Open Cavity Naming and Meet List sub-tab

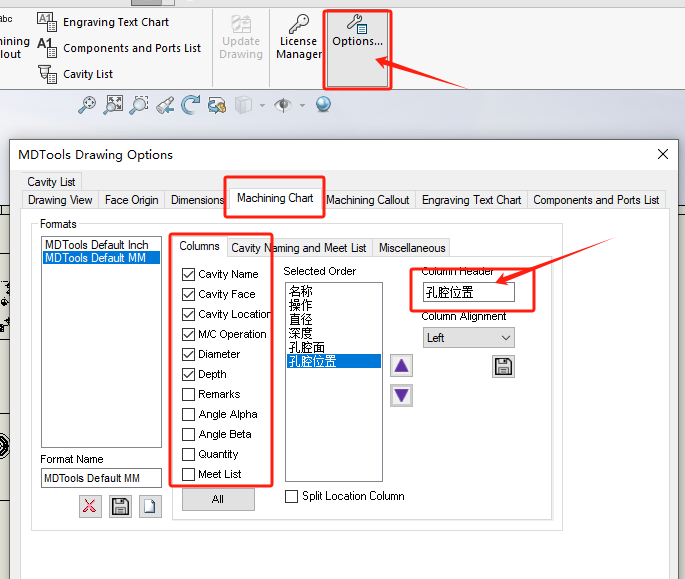(x=299, y=248)
